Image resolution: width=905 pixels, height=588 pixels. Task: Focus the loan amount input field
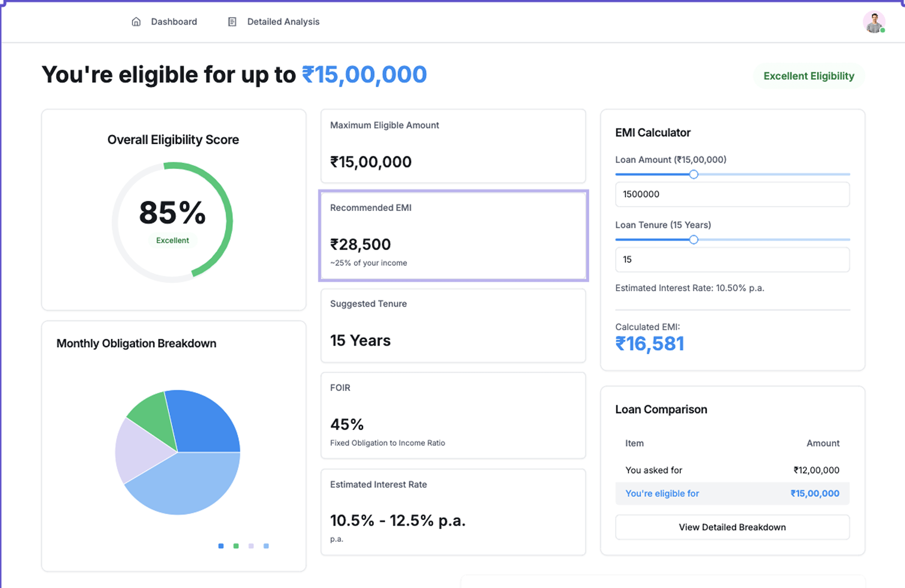[732, 194]
